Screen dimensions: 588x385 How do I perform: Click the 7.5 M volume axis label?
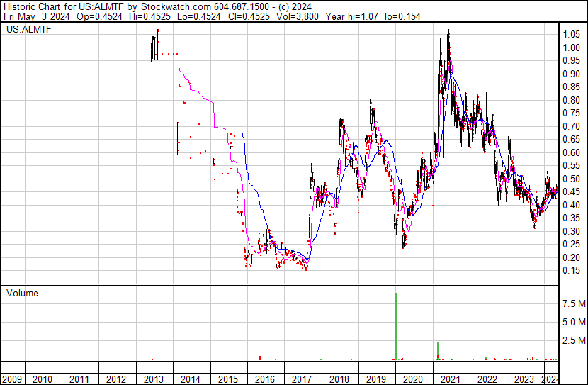(x=572, y=303)
